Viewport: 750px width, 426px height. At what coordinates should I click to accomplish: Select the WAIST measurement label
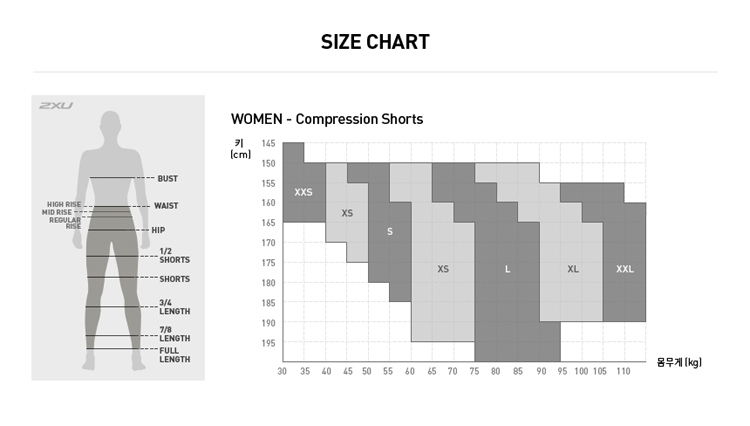tap(166, 206)
